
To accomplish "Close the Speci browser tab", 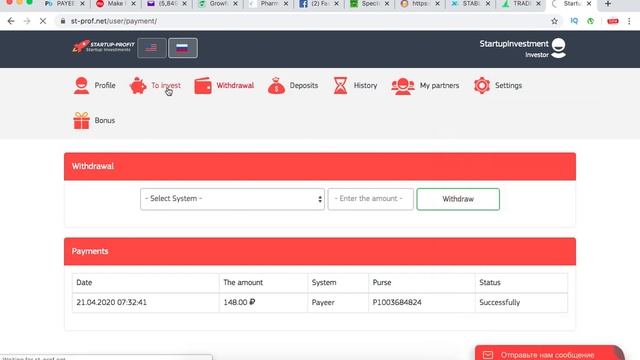I will [x=387, y=4].
